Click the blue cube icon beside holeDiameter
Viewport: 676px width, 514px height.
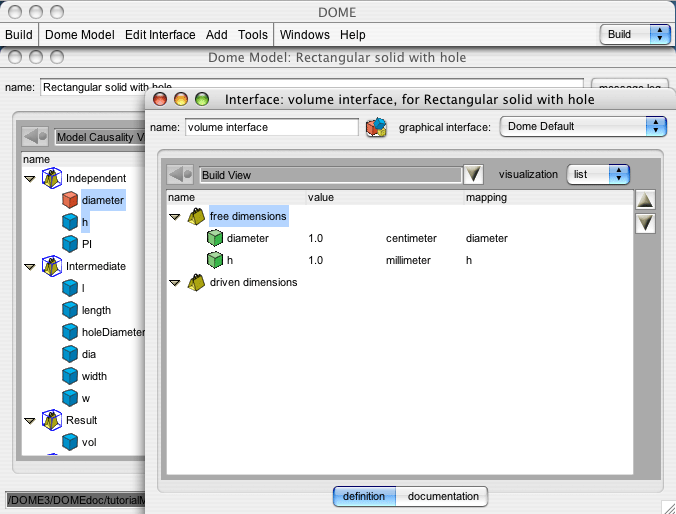pos(70,332)
